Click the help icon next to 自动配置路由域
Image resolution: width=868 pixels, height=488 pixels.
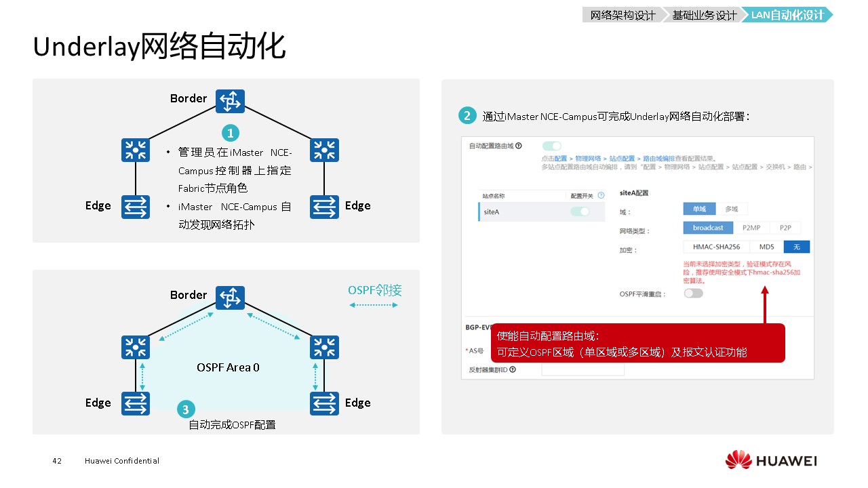(x=519, y=146)
